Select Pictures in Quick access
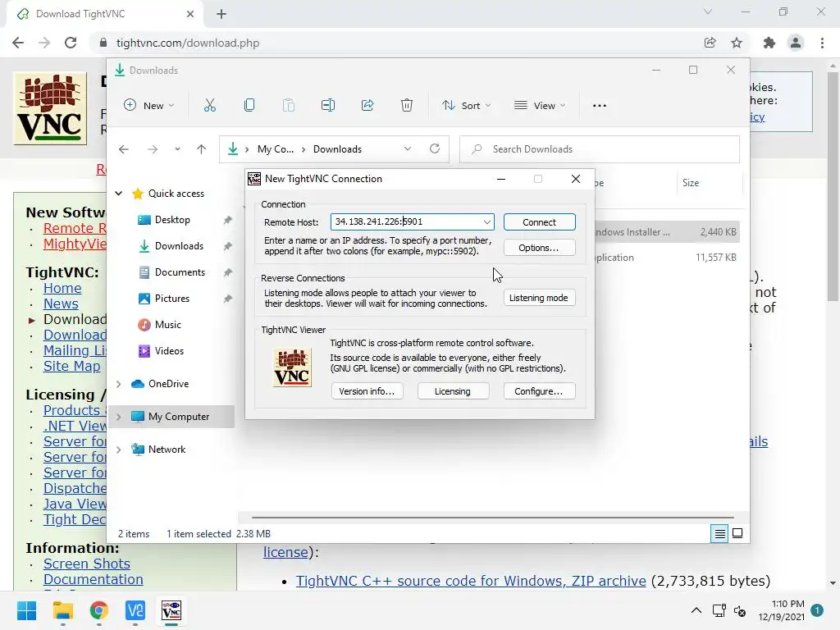Screen dimensions: 840x630 (172, 299)
